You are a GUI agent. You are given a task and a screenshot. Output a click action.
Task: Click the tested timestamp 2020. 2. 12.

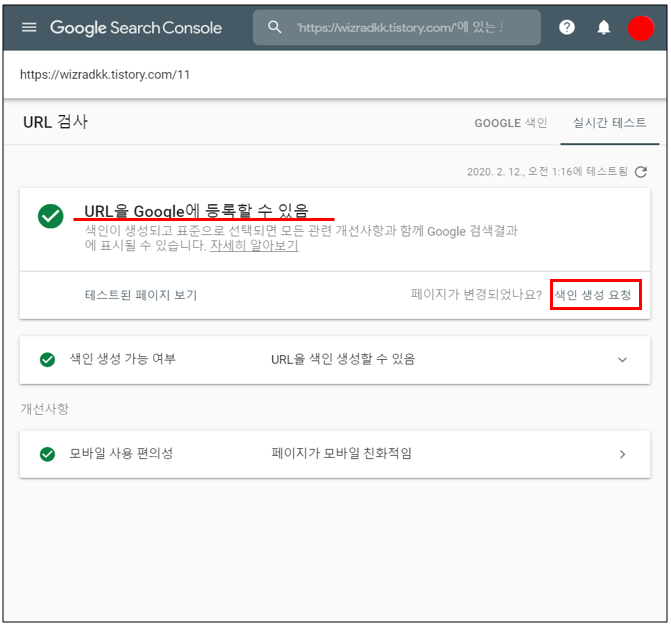tap(547, 172)
